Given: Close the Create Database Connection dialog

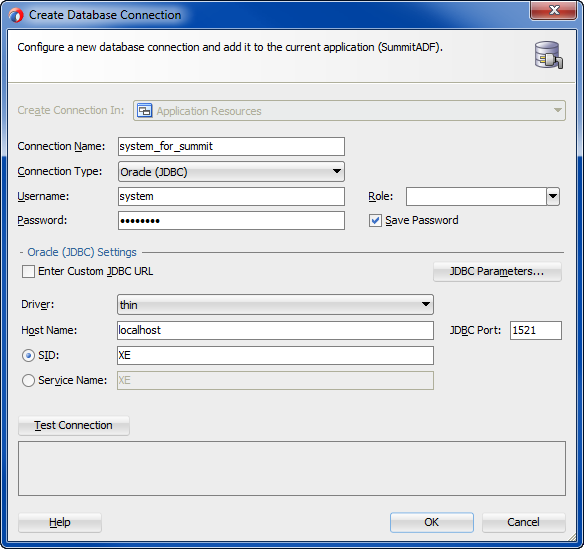Looking at the screenshot, I should coord(553,10).
